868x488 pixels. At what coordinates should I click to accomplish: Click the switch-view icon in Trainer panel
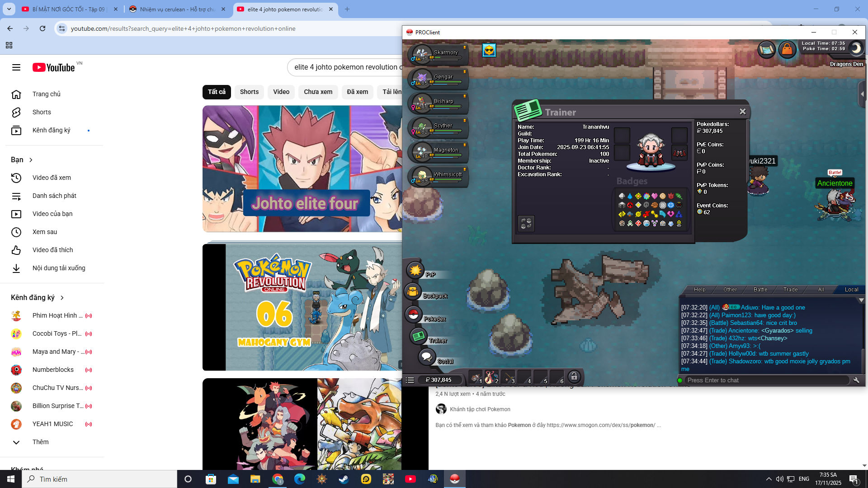coord(526,223)
